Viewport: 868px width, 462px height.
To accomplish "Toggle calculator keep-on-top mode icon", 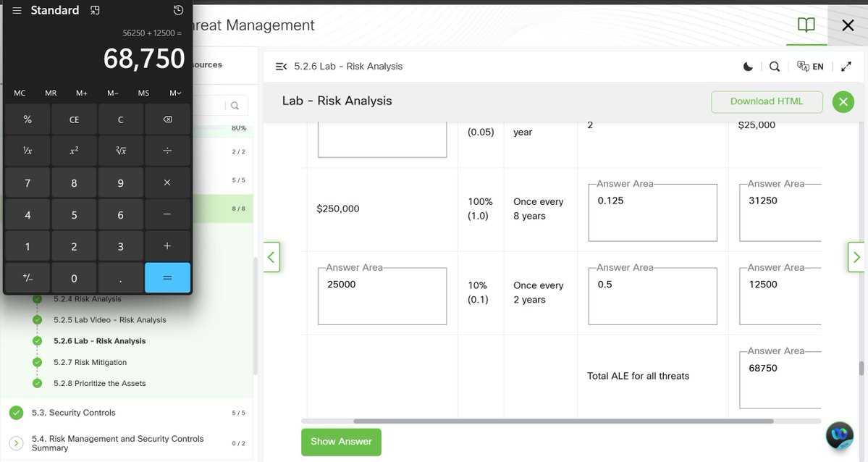I will click(95, 11).
